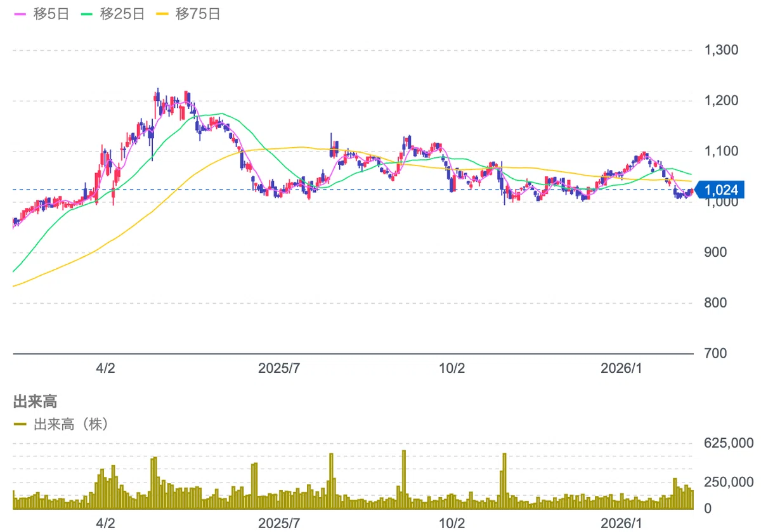Click the 10/2 date on price chart axis

point(452,368)
